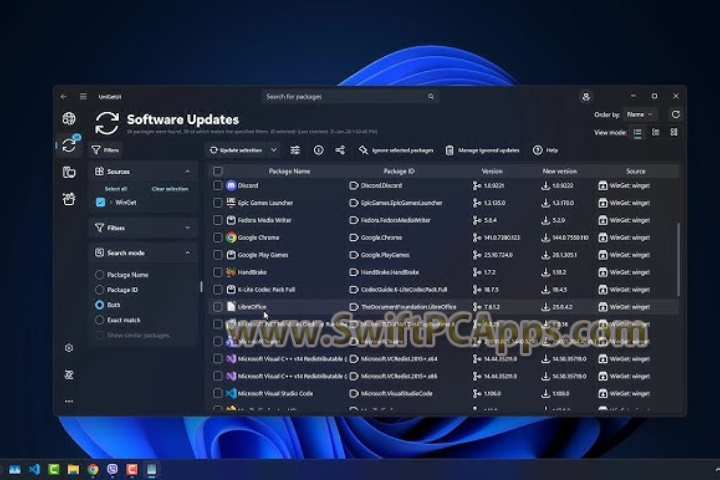The width and height of the screenshot is (720, 480).
Task: Uncheck the WinGet source checkbox
Action: pyautogui.click(x=101, y=202)
